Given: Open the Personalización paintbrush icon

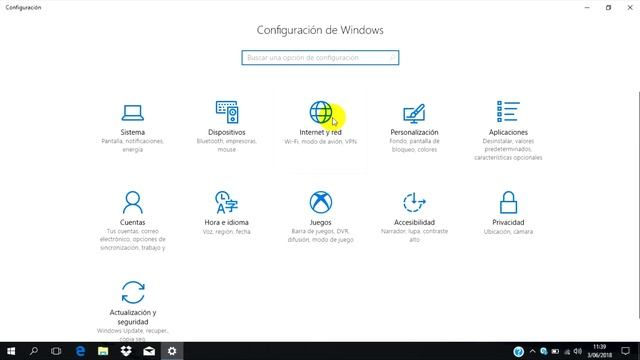Looking at the screenshot, I should coord(414,113).
